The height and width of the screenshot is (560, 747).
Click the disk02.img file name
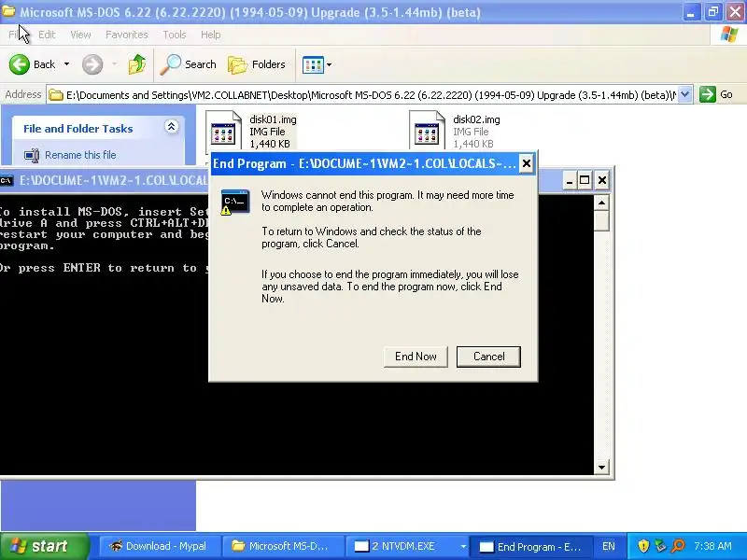[476, 119]
